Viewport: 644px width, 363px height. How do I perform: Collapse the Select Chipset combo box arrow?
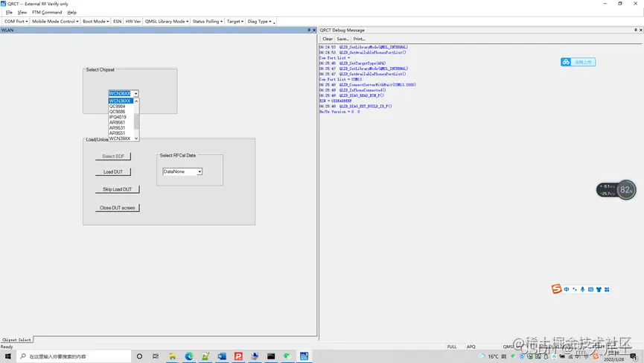coord(136,94)
